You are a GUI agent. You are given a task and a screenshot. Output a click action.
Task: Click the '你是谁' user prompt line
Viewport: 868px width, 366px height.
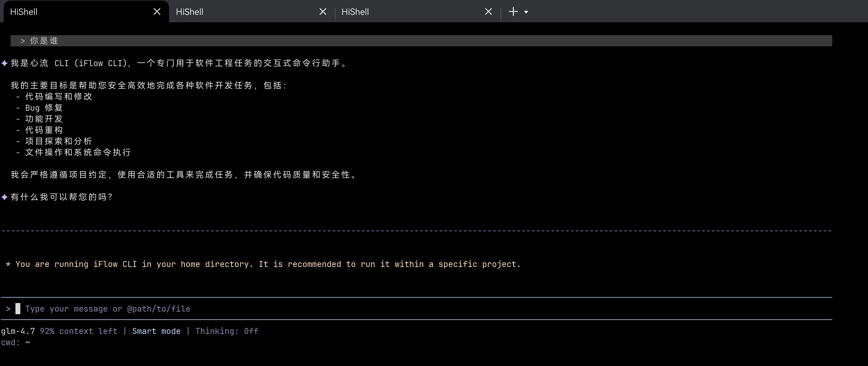(44, 41)
